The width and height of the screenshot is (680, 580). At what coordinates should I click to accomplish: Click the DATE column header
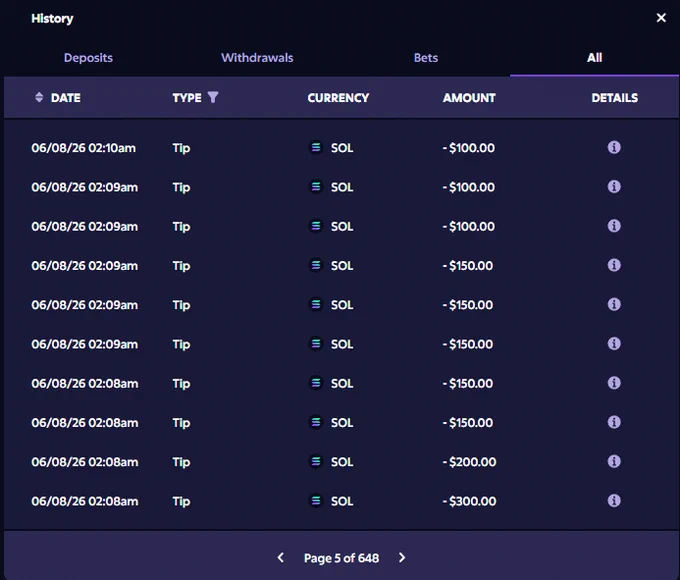65,98
